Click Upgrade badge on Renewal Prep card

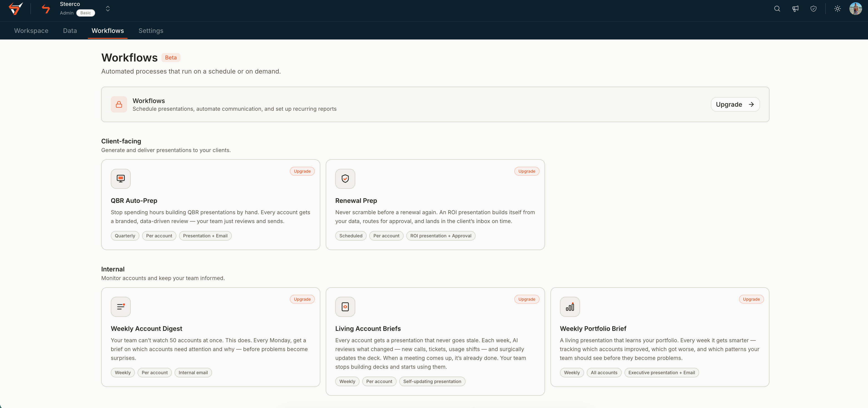click(527, 171)
